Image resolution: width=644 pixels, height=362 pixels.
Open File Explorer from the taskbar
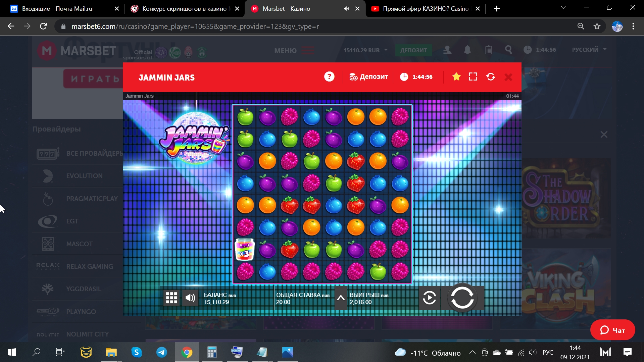click(x=111, y=352)
